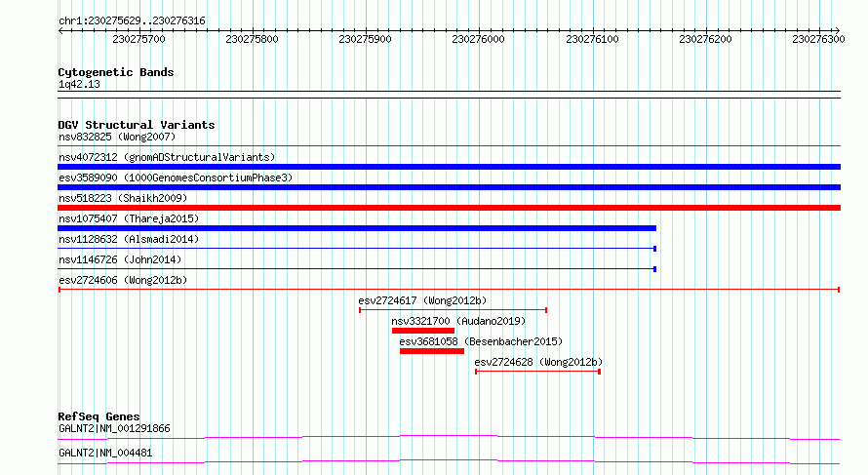Click the Cytogenetic Bands track title
The width and height of the screenshot is (868, 475).
116,72
